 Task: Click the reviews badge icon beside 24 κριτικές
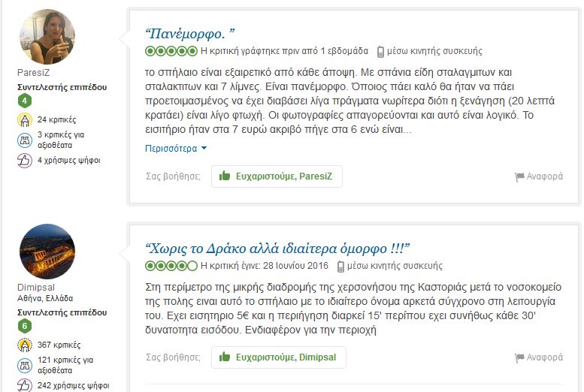click(25, 120)
